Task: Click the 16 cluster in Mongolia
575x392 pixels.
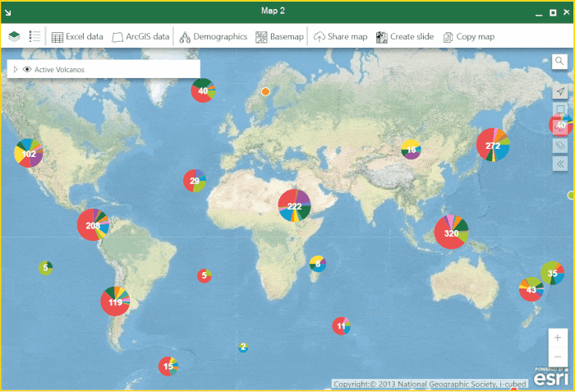Action: point(411,150)
